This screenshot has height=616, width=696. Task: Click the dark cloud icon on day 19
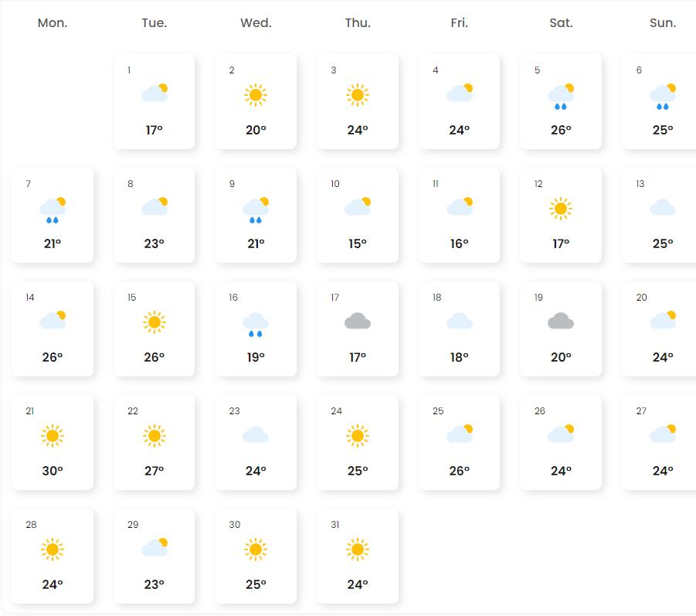pos(561,321)
